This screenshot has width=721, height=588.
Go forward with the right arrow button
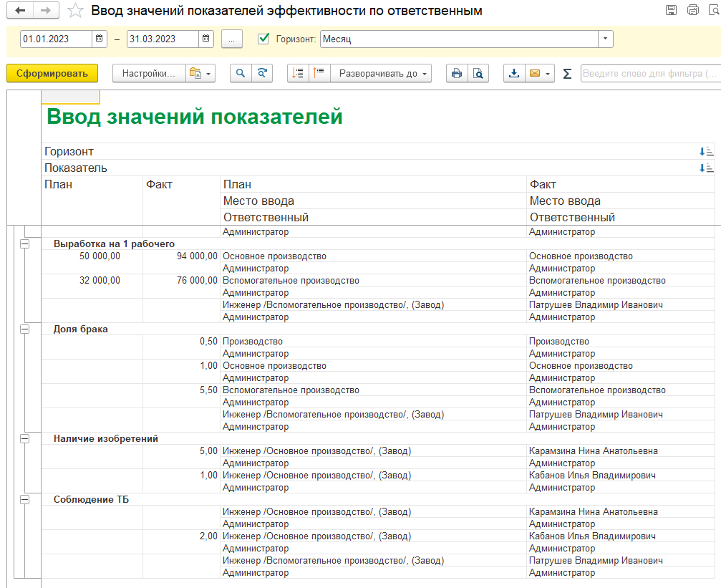pyautogui.click(x=46, y=11)
